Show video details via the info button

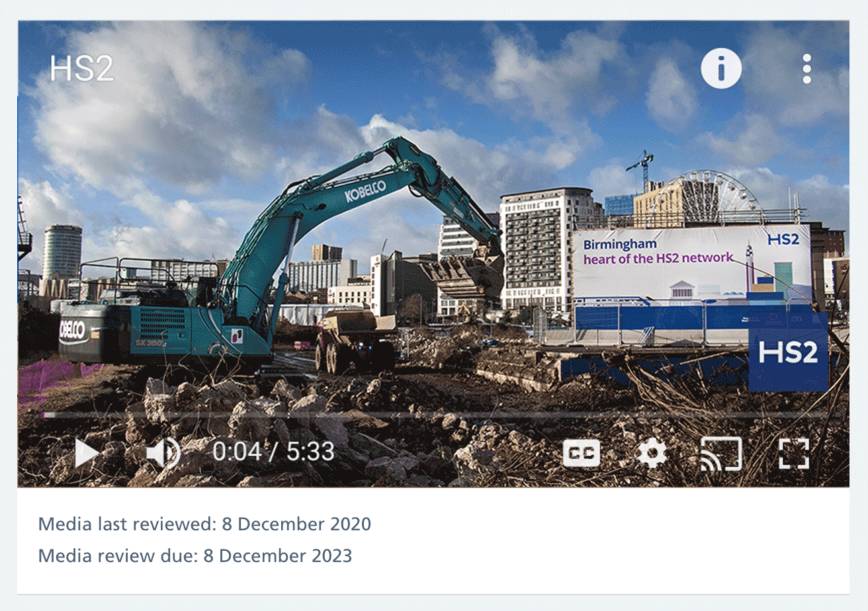coord(721,68)
